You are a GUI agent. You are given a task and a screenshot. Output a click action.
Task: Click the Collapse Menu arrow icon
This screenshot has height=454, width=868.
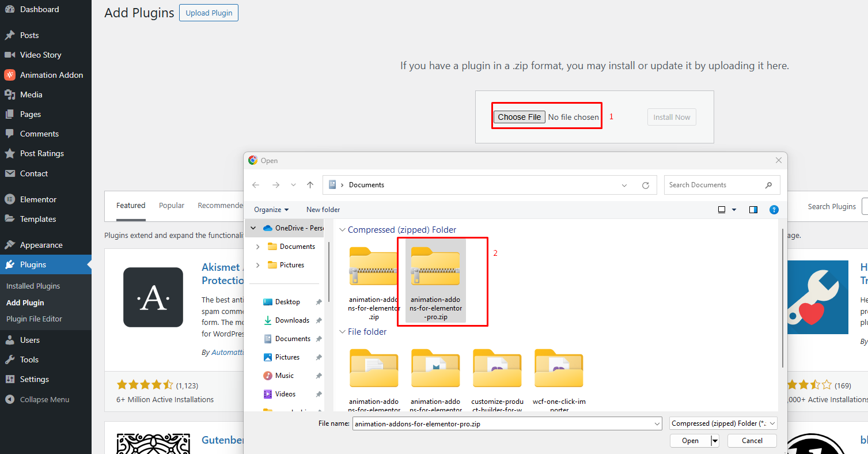tap(10, 399)
